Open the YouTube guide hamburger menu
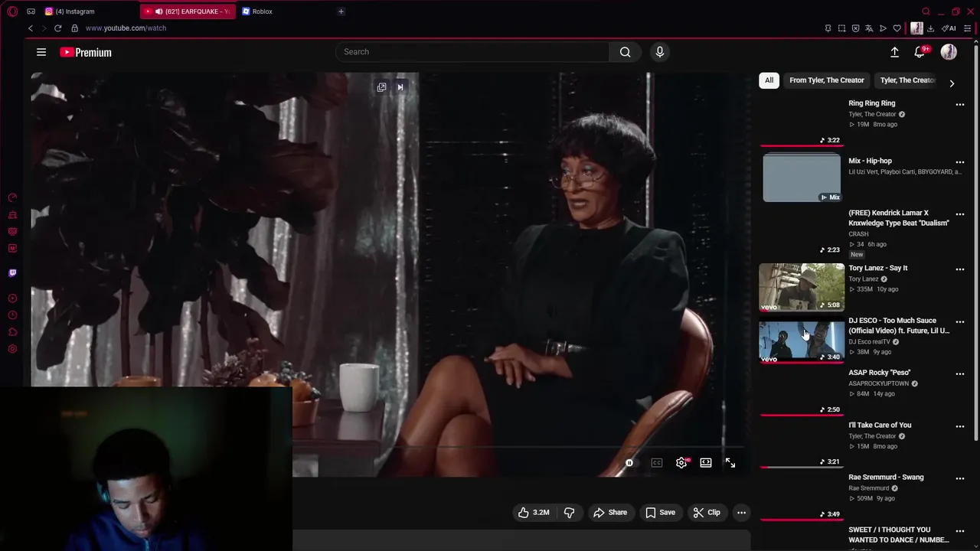980x551 pixels. (x=41, y=52)
